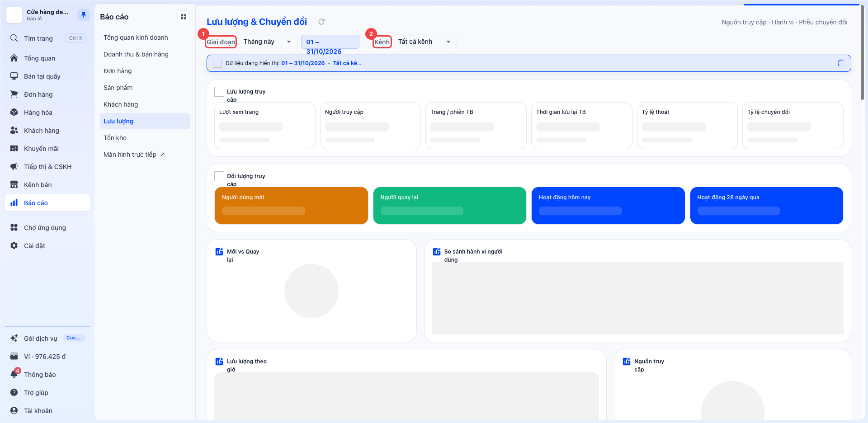Open Bán tại quầy monitor icon
This screenshot has width=868, height=423.
(14, 76)
